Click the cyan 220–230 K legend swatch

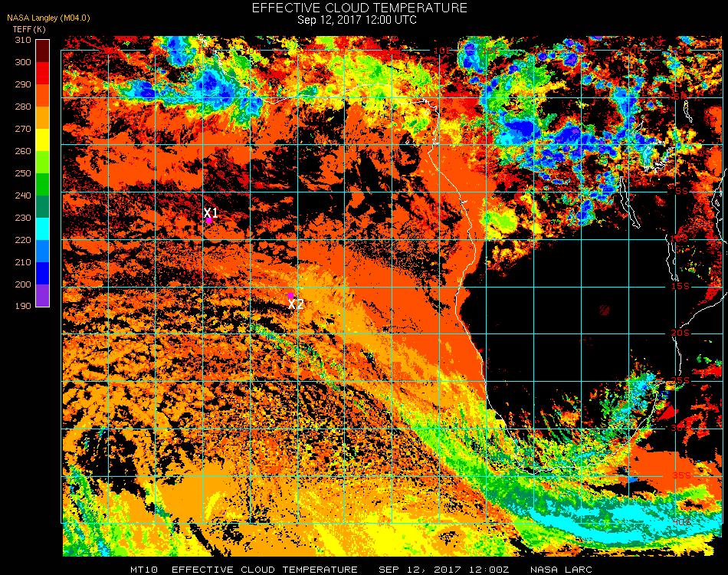pos(43,229)
